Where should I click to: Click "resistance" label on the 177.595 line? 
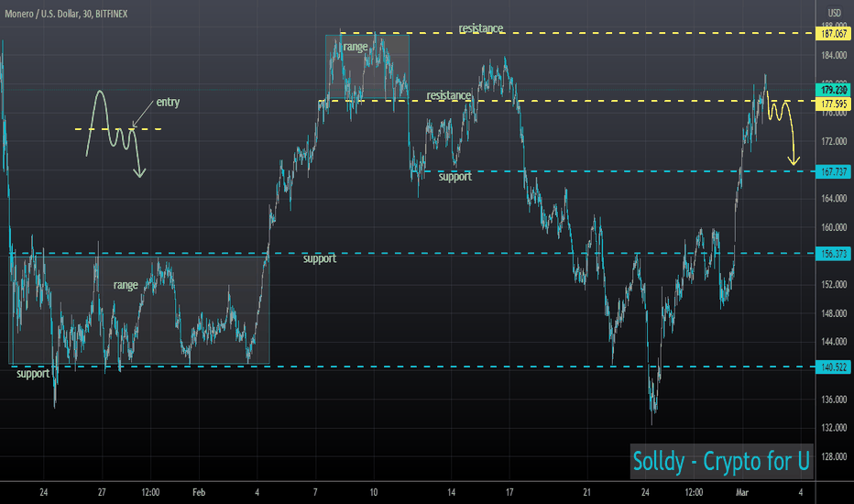click(x=448, y=96)
